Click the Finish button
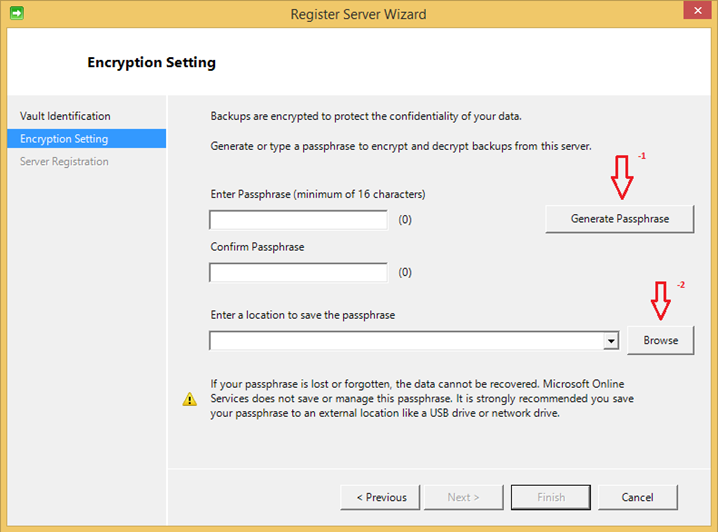Viewport: 718px width, 532px height. [x=551, y=497]
